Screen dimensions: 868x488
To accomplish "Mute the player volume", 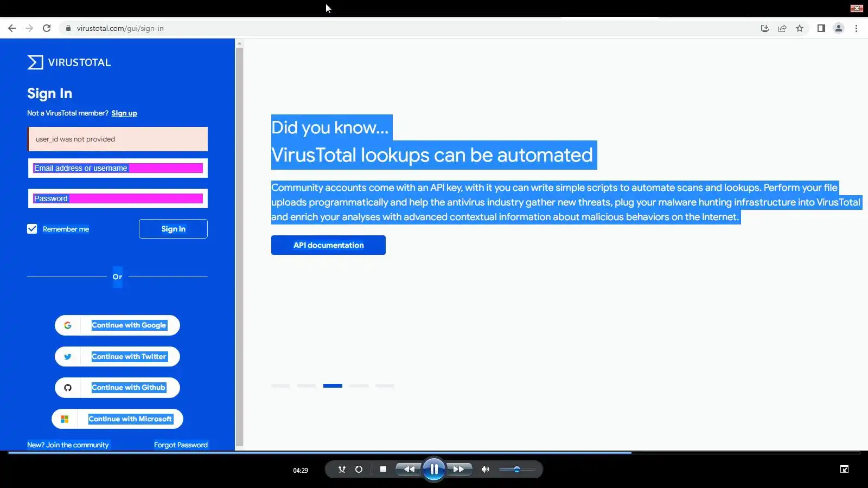I will pyautogui.click(x=486, y=470).
